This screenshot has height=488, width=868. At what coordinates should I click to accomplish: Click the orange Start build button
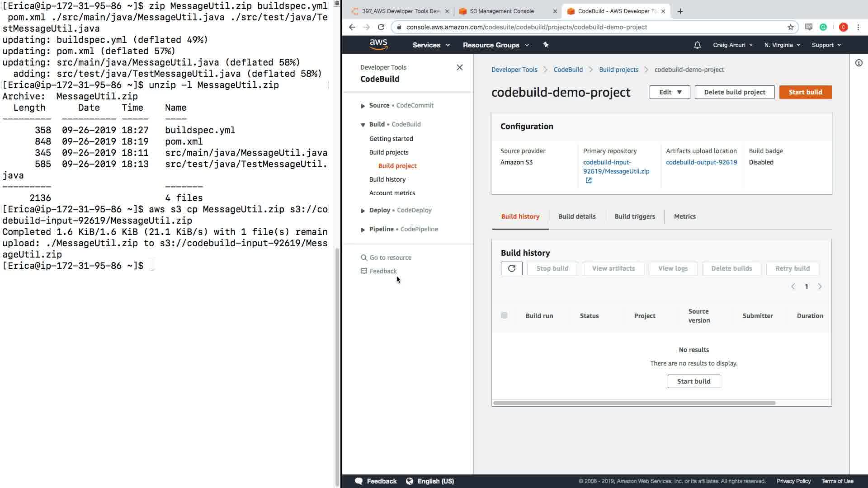tap(805, 92)
